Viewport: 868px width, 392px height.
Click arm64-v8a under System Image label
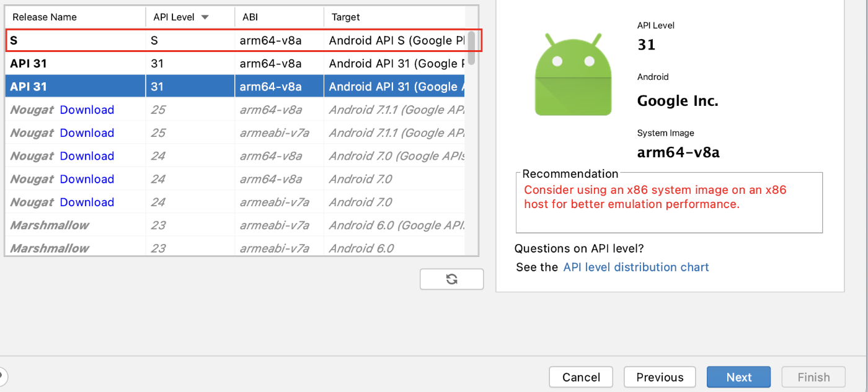point(678,152)
